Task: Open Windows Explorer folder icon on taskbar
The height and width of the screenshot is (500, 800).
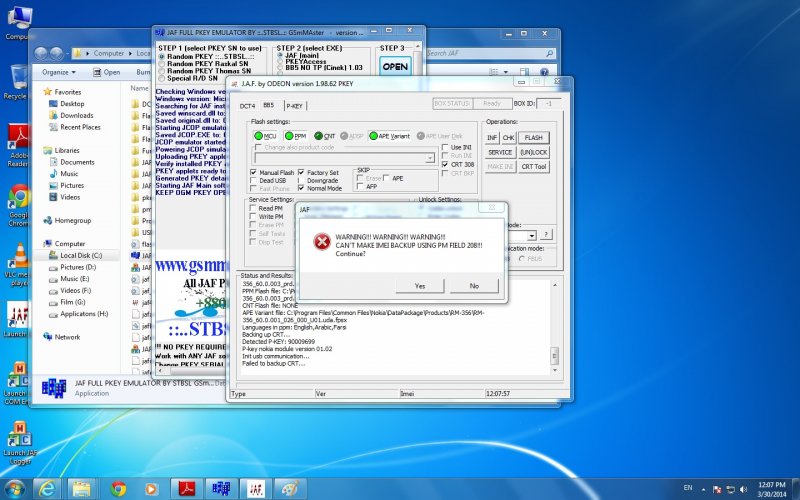Action: (x=81, y=489)
